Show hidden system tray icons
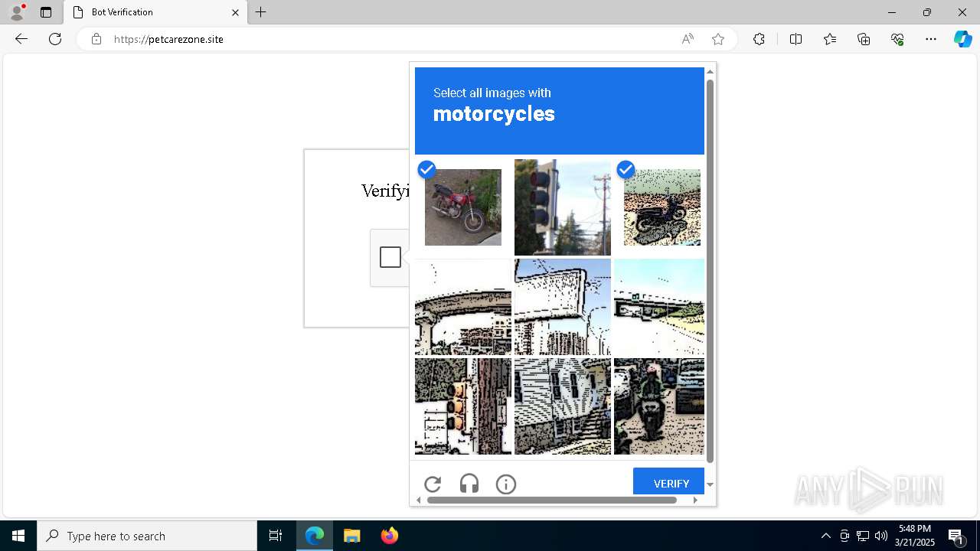This screenshot has height=551, width=980. point(825,536)
